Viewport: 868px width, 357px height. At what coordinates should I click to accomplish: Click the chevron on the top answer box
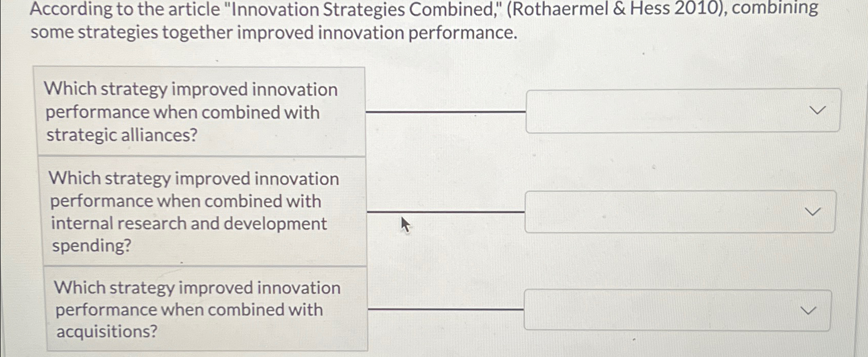pos(817,110)
